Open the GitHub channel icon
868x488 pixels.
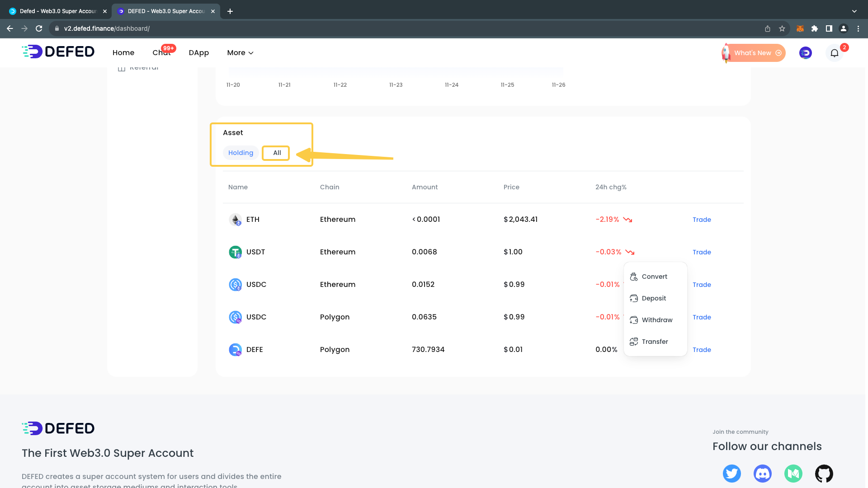[824, 473]
